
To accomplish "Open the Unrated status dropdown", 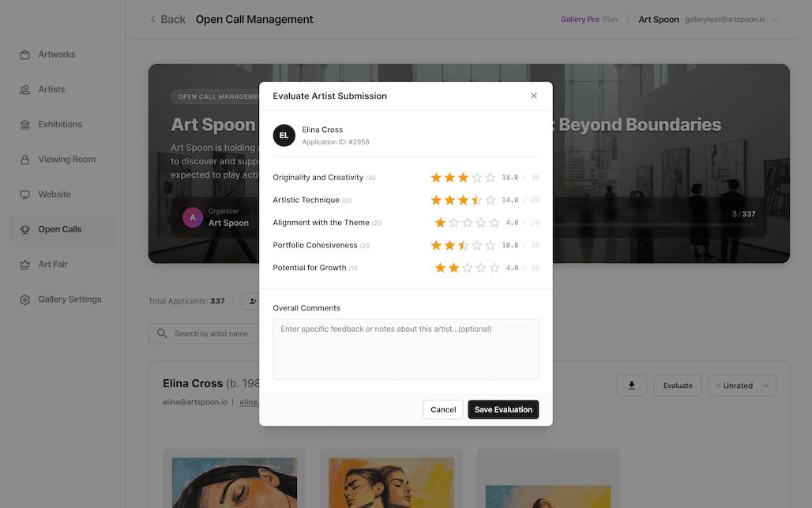I will (x=742, y=386).
